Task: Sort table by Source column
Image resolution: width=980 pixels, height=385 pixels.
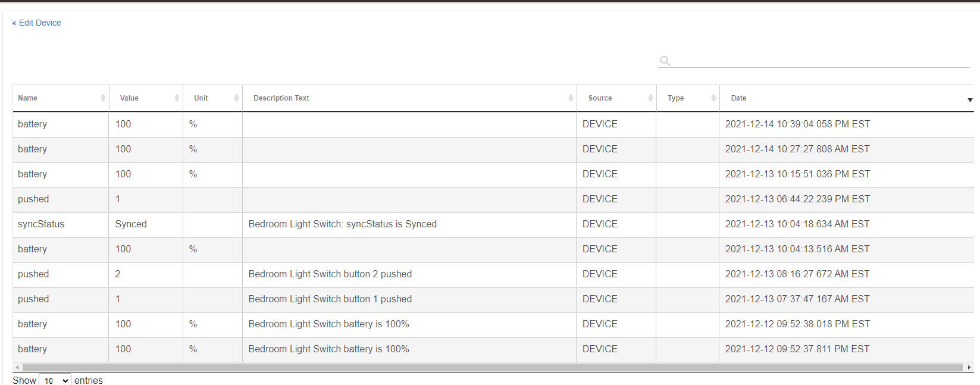Action: point(616,98)
